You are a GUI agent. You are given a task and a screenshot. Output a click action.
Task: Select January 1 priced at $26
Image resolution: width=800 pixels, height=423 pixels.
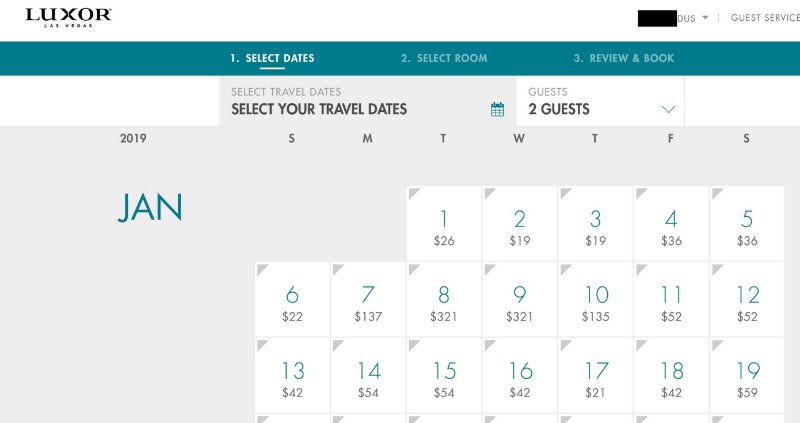[x=444, y=225]
